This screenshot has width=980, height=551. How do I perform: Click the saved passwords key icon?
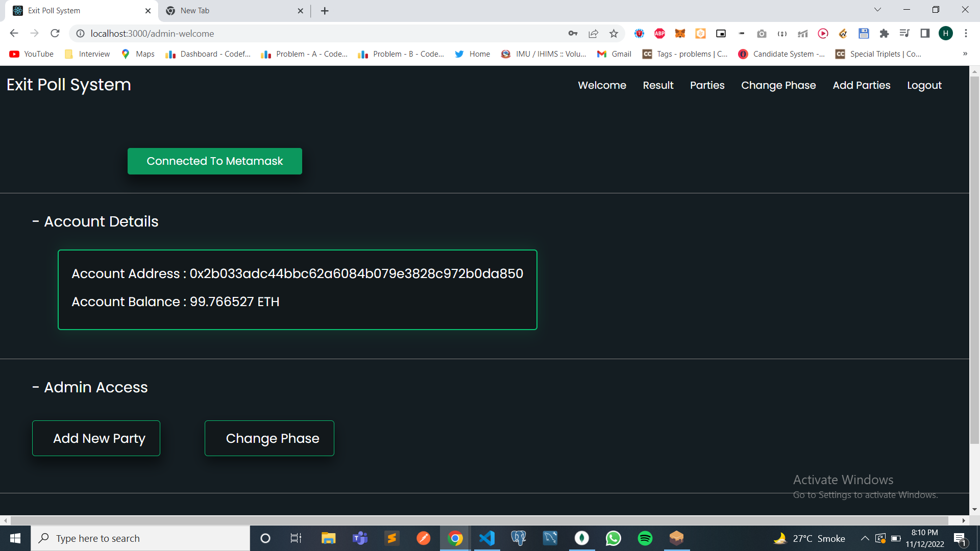(x=573, y=34)
